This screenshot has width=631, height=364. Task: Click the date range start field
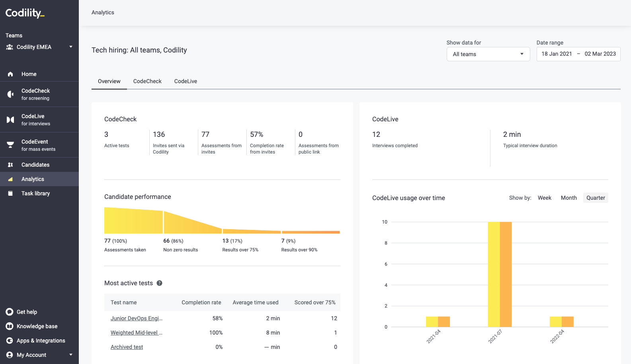[556, 54]
